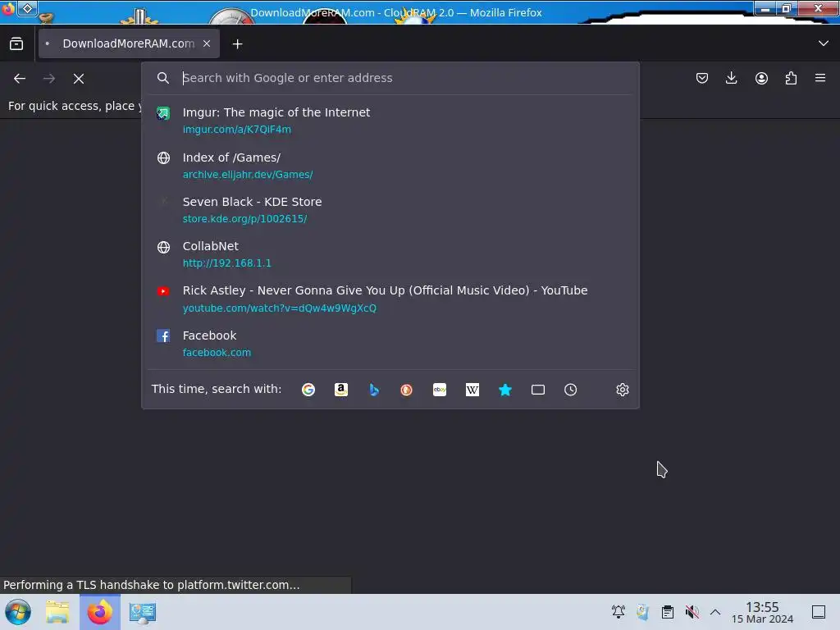Open clock showing 13:55 15 Mar 2024

point(762,612)
